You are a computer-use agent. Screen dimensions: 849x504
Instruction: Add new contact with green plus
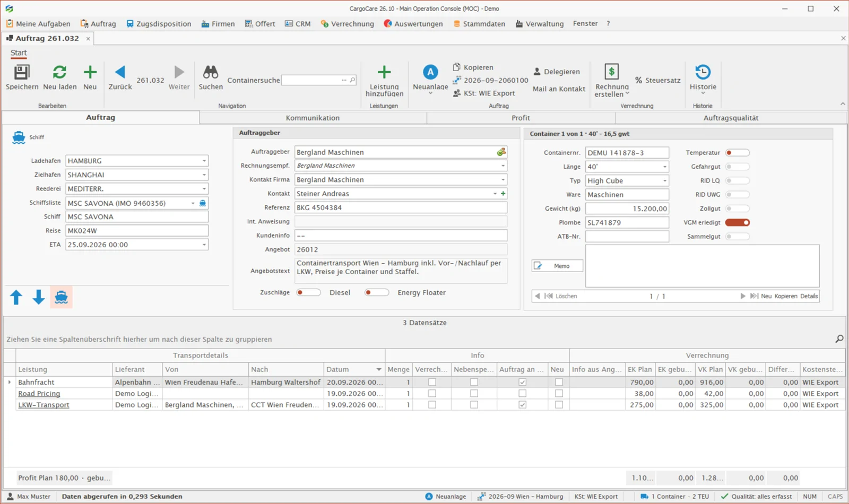(503, 194)
